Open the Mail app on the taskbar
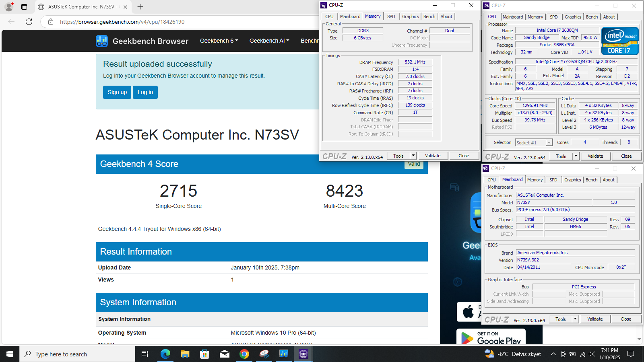The height and width of the screenshot is (362, 644). click(224, 354)
